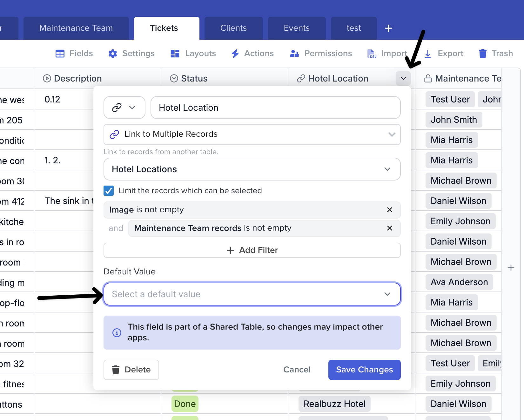The width and height of the screenshot is (524, 420).
Task: Add a new table tab with plus
Action: (x=388, y=28)
